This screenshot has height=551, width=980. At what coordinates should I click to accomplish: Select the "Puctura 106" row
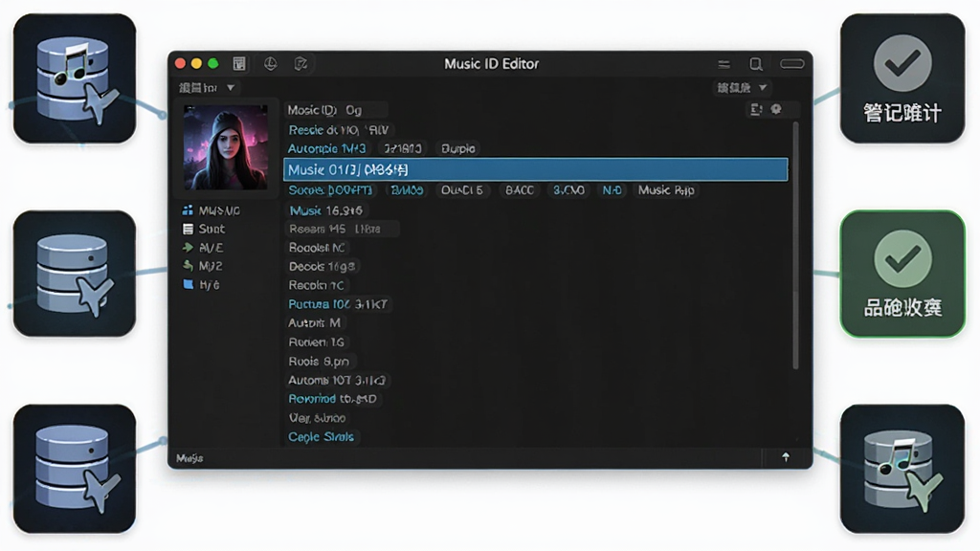[338, 304]
